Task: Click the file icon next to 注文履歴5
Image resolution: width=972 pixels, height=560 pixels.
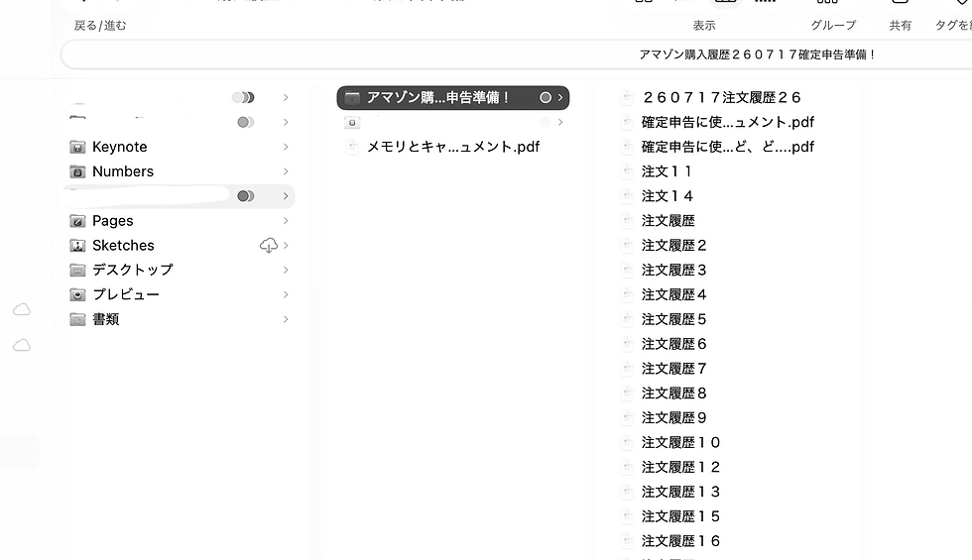Action: click(x=627, y=319)
